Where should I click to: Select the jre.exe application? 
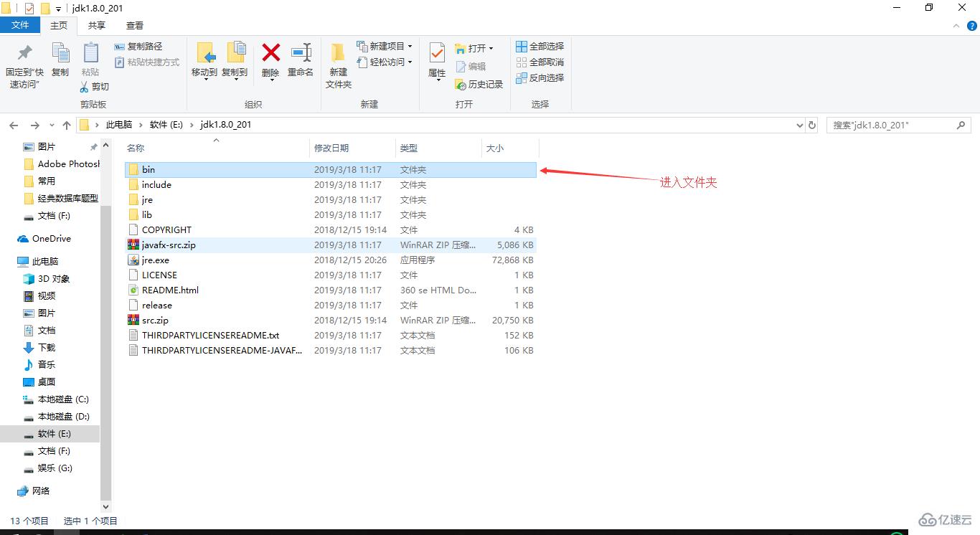point(330,260)
